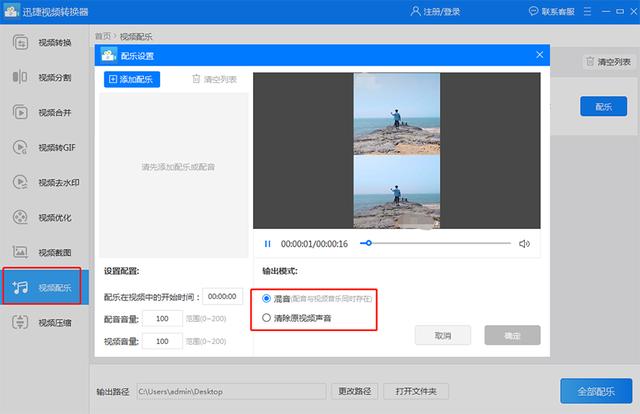Click the 视频截图 sidebar icon
Screen dimensions: 640x414
click(x=20, y=252)
